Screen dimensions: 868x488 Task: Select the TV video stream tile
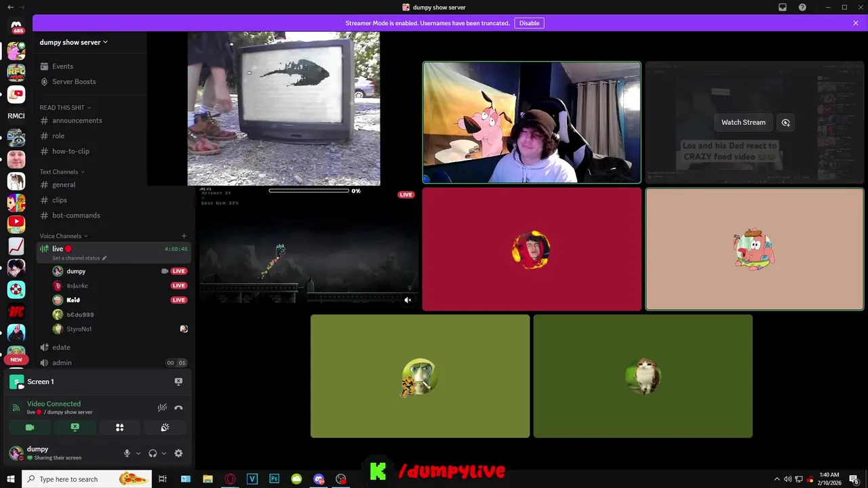(283, 108)
